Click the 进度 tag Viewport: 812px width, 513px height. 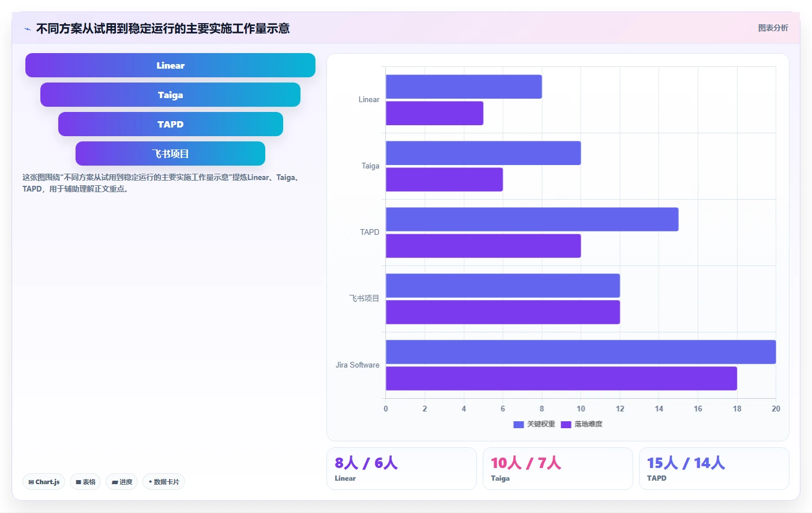(122, 482)
